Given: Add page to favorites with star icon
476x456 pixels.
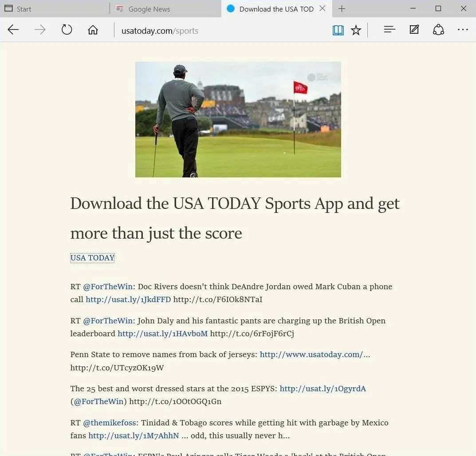Looking at the screenshot, I should coord(356,30).
